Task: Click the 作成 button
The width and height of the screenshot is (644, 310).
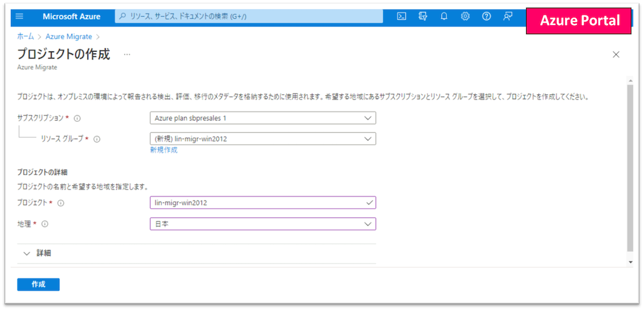Action: pos(38,284)
